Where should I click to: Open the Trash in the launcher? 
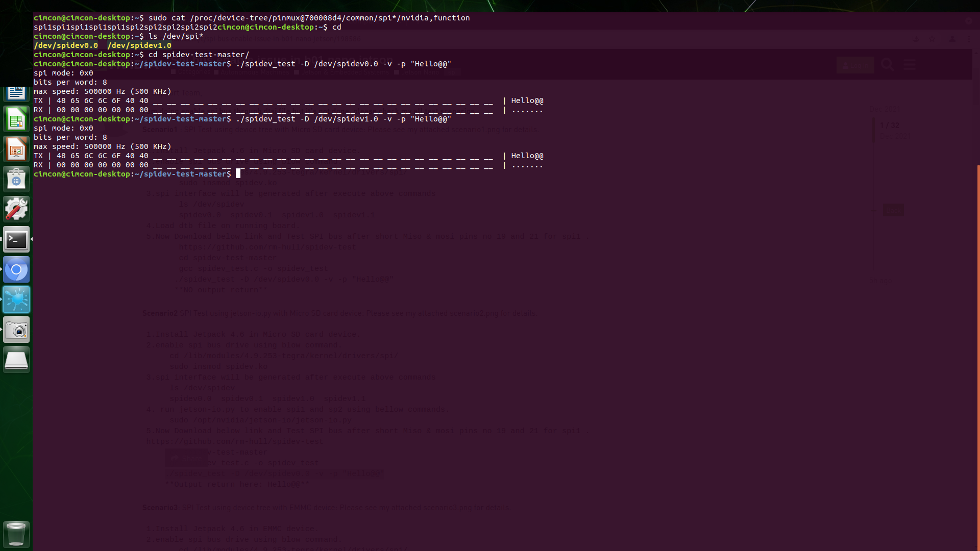click(x=16, y=534)
